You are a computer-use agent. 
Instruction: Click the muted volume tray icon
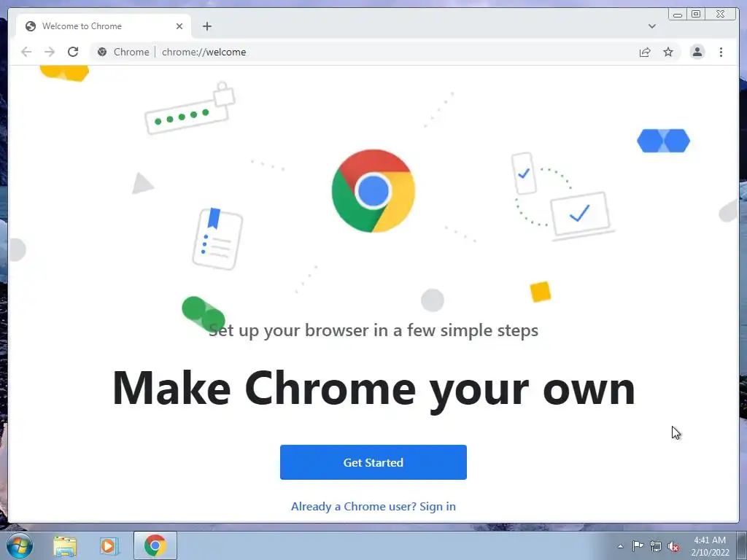click(673, 547)
